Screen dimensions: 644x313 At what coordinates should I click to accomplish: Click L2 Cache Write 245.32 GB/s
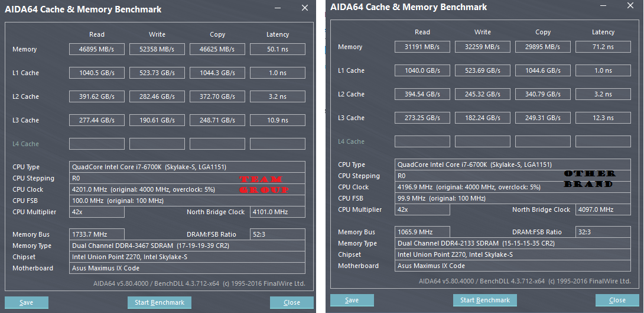[483, 94]
